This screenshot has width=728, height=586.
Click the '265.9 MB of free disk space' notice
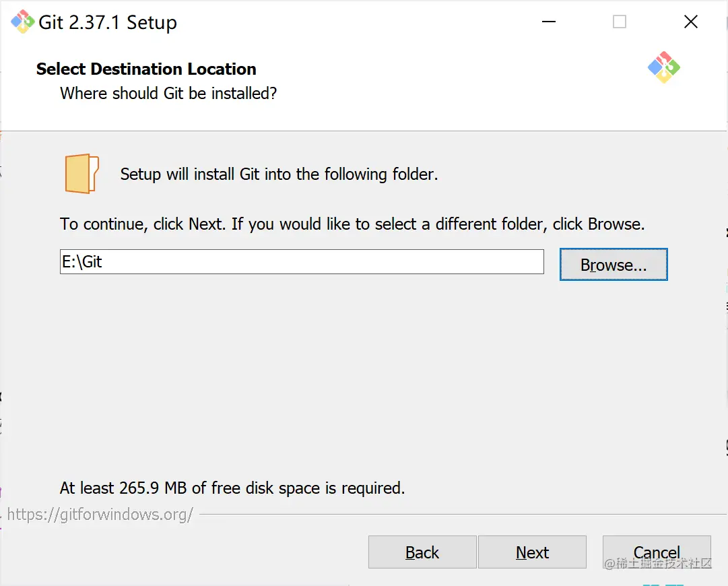pos(232,488)
